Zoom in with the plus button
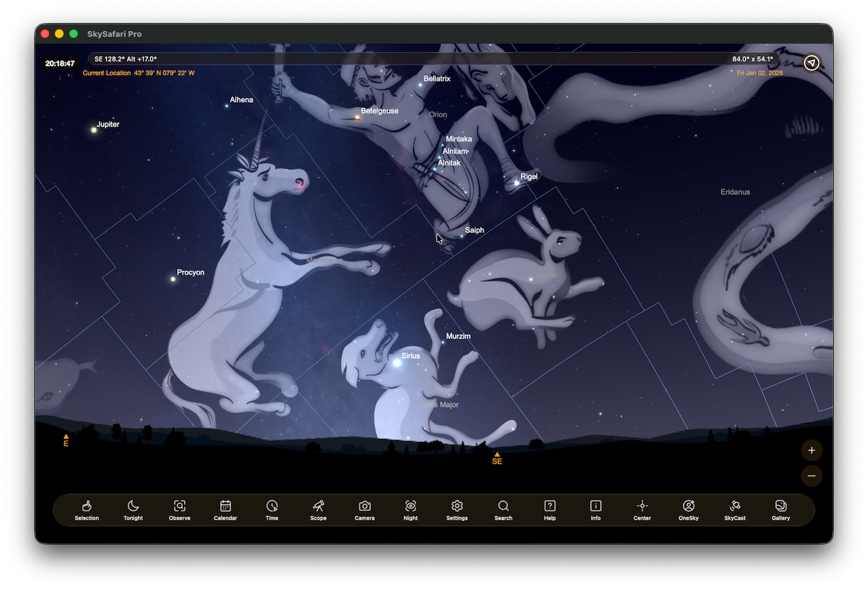This screenshot has height=590, width=868. [x=811, y=450]
